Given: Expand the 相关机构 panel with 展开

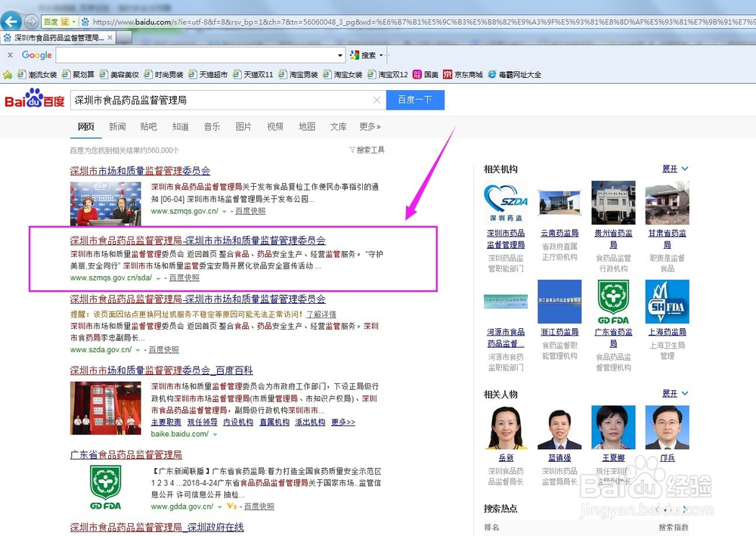Looking at the screenshot, I should pyautogui.click(x=675, y=169).
